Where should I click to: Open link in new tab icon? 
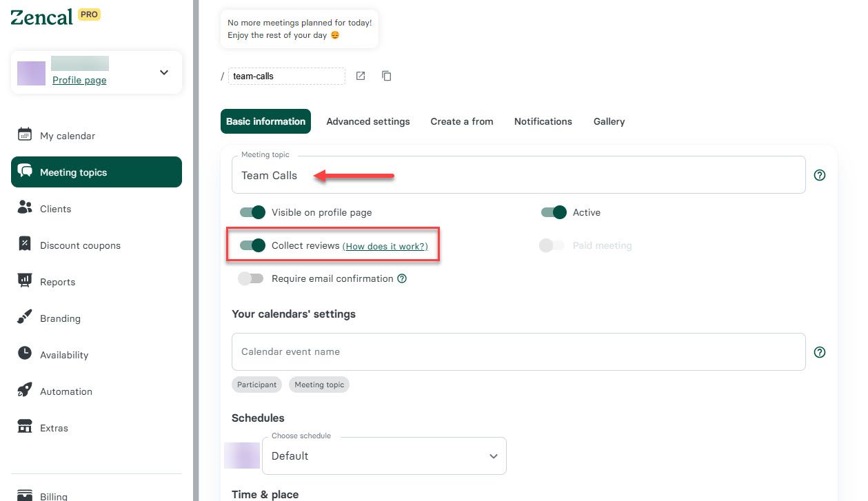tap(361, 76)
